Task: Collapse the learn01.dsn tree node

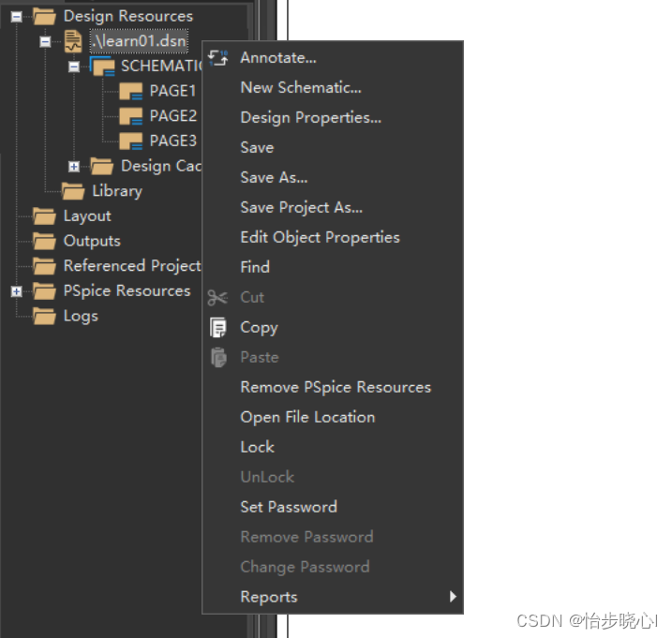Action: point(45,41)
